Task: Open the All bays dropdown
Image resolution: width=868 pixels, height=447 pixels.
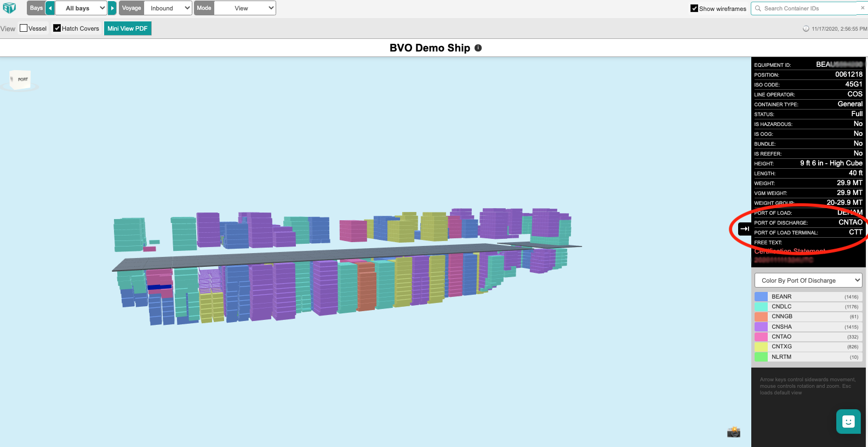Action: pos(81,8)
